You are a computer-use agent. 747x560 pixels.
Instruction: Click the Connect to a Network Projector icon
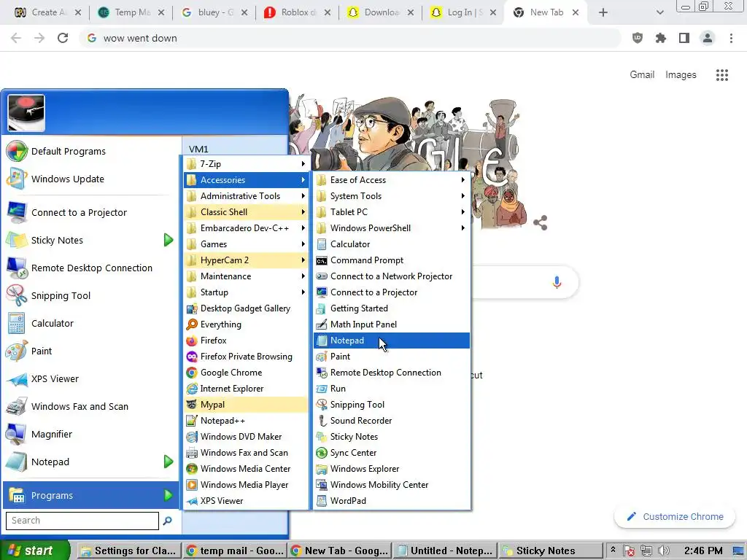tap(322, 276)
